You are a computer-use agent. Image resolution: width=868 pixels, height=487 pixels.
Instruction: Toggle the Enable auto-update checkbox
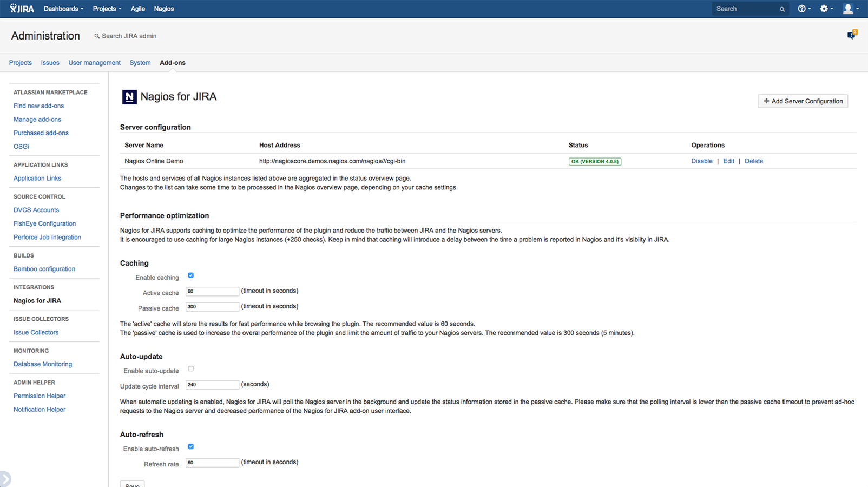click(190, 369)
